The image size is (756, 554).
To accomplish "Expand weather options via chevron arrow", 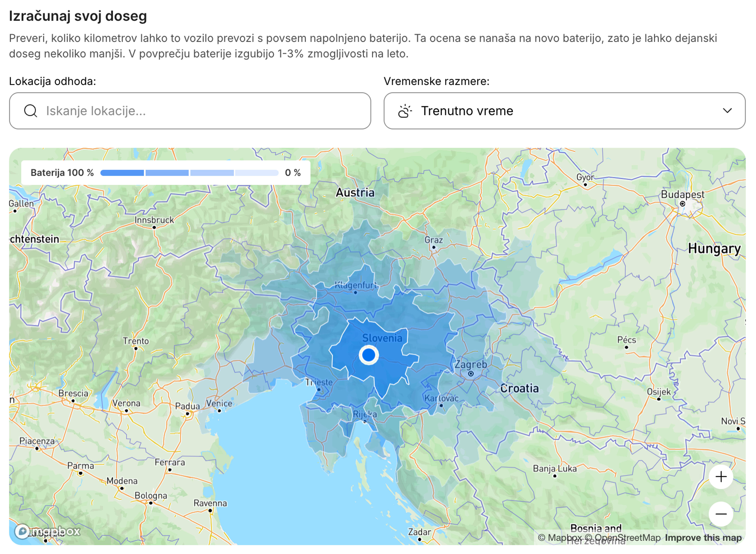I will coord(727,111).
